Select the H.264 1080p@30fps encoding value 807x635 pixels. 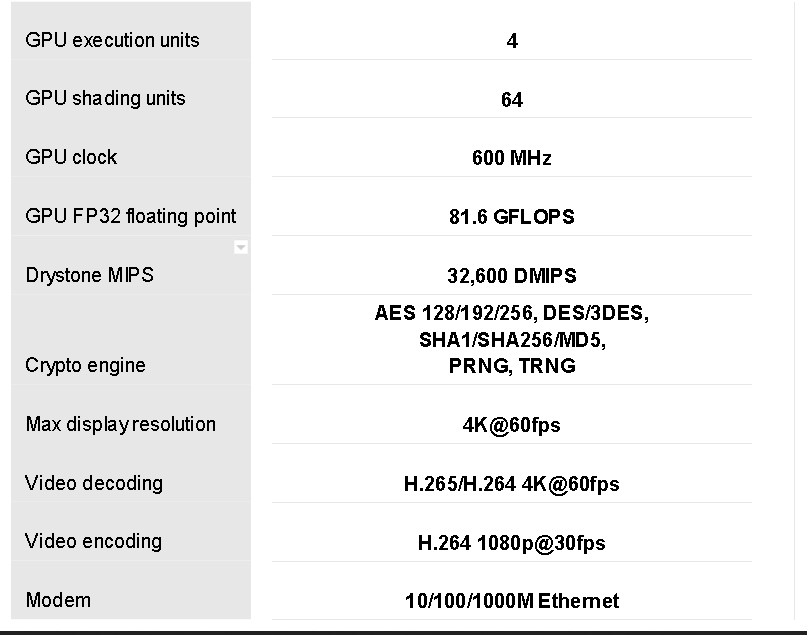(x=512, y=543)
